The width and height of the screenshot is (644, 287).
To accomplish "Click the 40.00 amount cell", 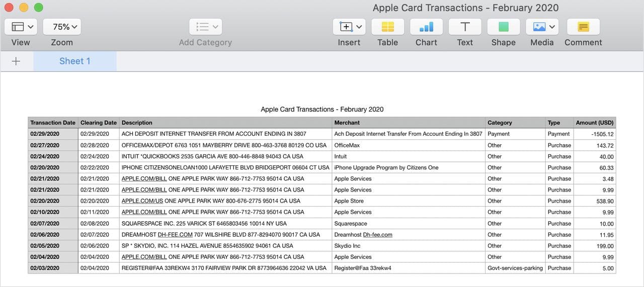I will pos(595,156).
